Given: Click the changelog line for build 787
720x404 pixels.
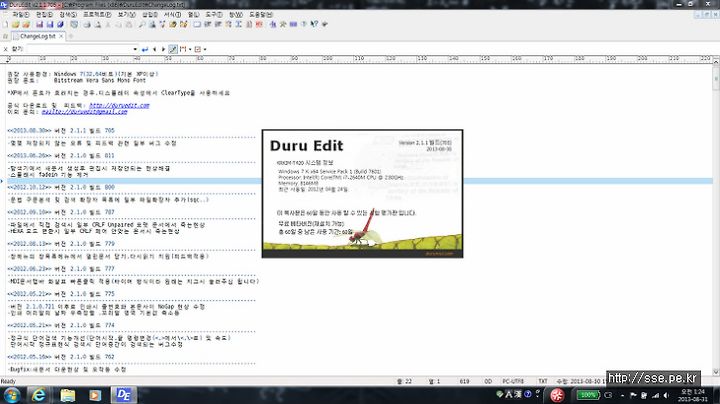Looking at the screenshot, I should click(61, 212).
